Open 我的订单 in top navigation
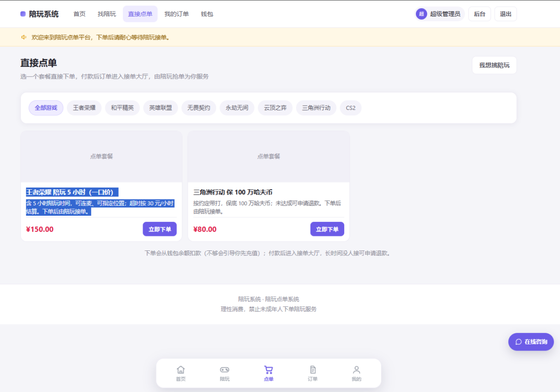 176,14
